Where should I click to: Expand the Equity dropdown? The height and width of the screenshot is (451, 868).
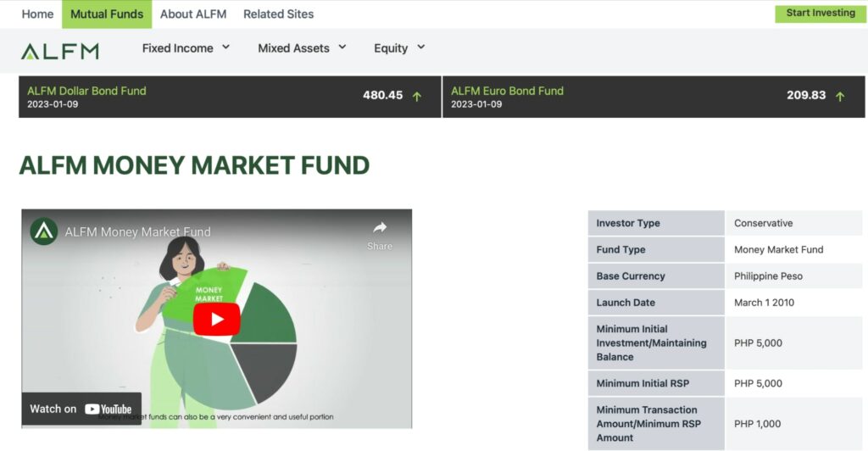399,48
